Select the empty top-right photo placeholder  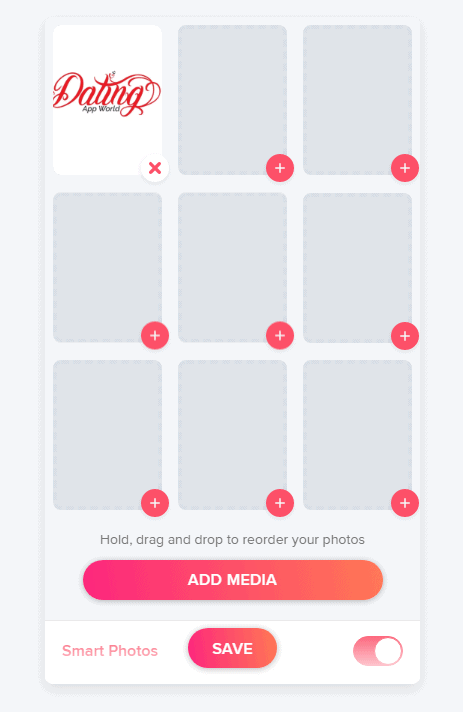(358, 100)
